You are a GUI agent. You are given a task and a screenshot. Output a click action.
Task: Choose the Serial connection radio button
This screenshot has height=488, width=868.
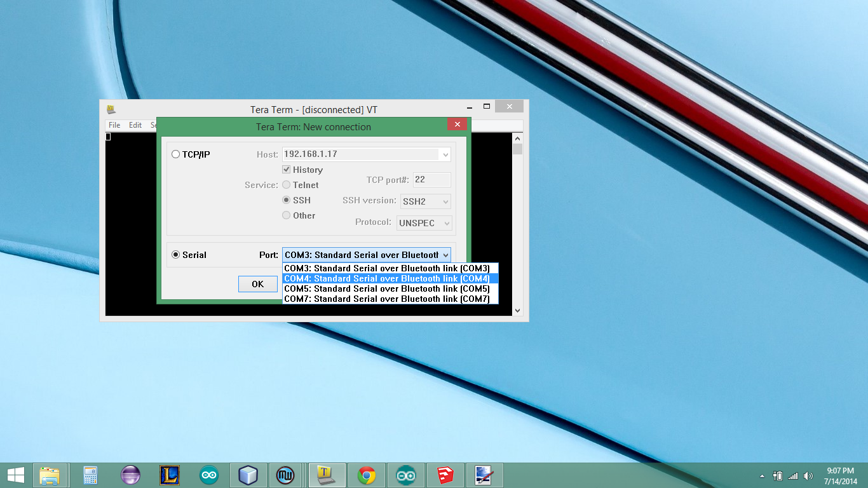click(x=176, y=255)
